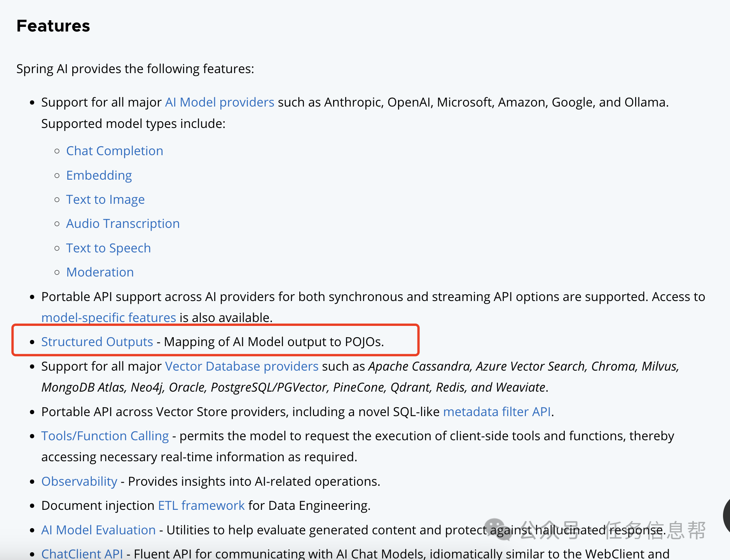The image size is (730, 560).
Task: Click 'MongoDB Atlas, Neo4j, Oracle' italic text
Action: (x=123, y=387)
